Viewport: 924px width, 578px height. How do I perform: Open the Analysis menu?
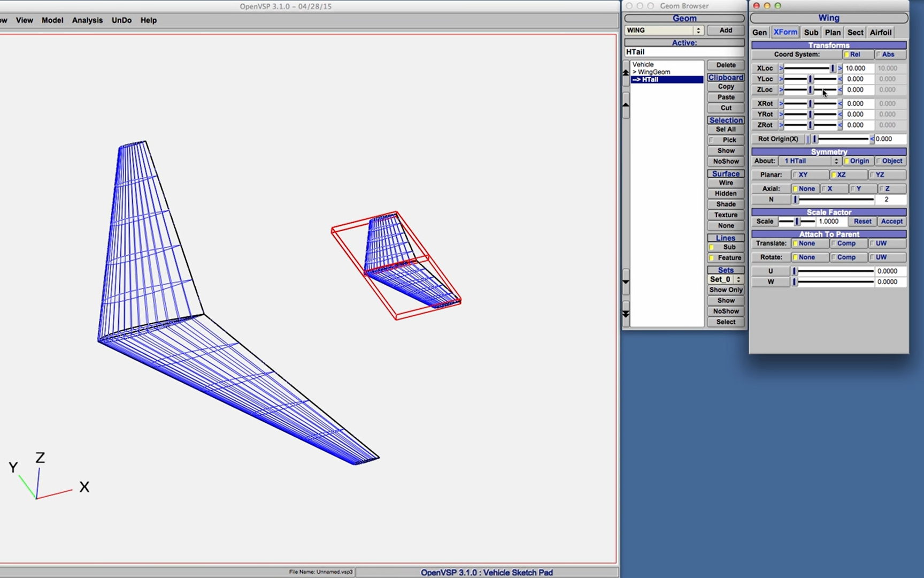tap(87, 20)
